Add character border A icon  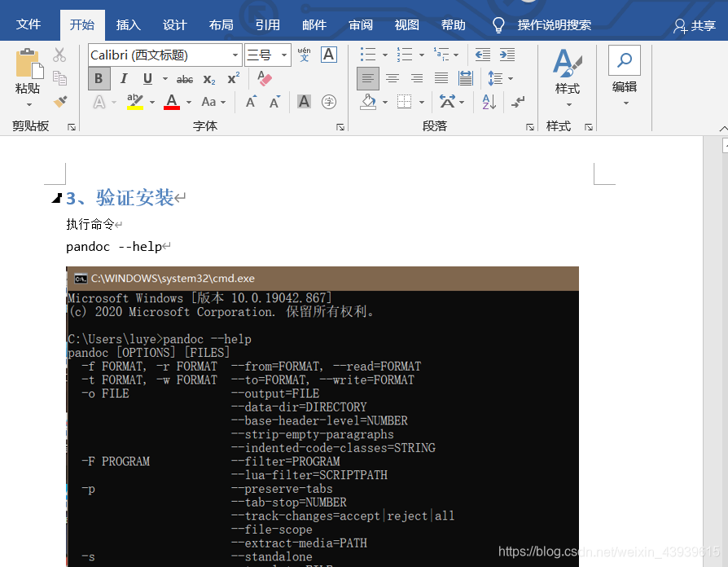[x=329, y=55]
